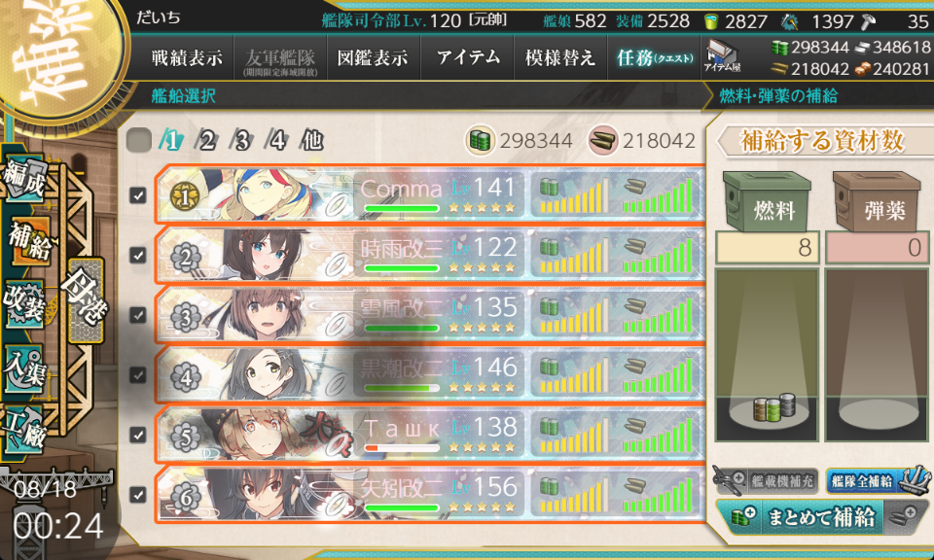The height and width of the screenshot is (560, 934).
Task: Click the 弾薬 ammo crate icon
Action: coord(877,202)
